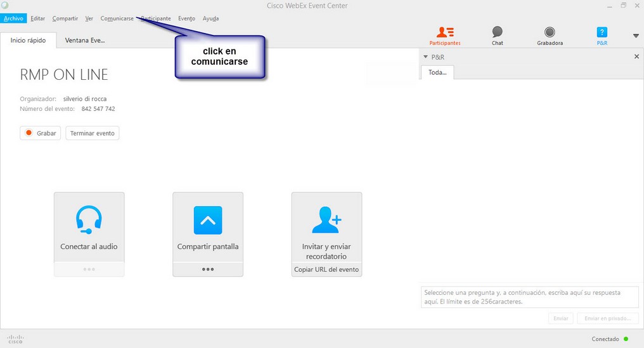Click the headset Conectar al audio tile
This screenshot has height=348, width=644.
[89, 227]
